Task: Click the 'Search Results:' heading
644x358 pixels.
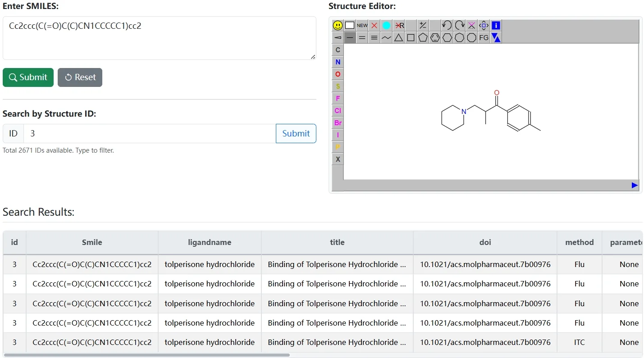Action: pos(38,212)
